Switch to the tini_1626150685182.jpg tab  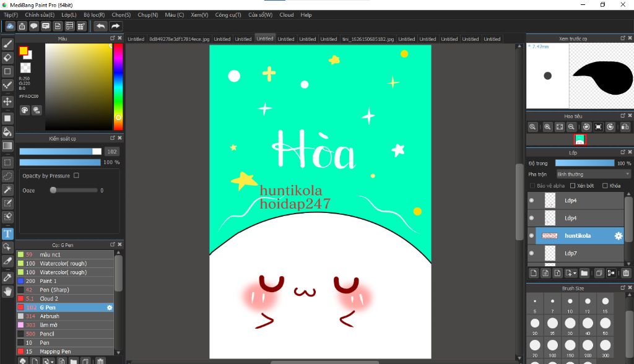[368, 39]
